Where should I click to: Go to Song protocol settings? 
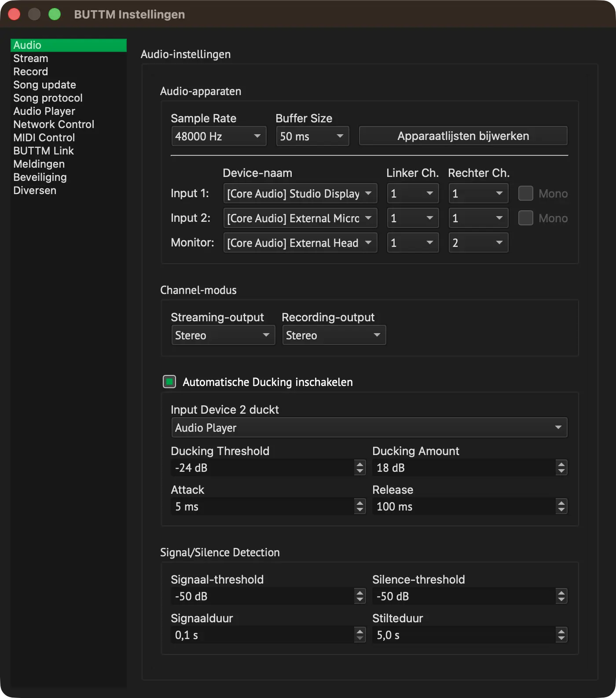pyautogui.click(x=68, y=98)
